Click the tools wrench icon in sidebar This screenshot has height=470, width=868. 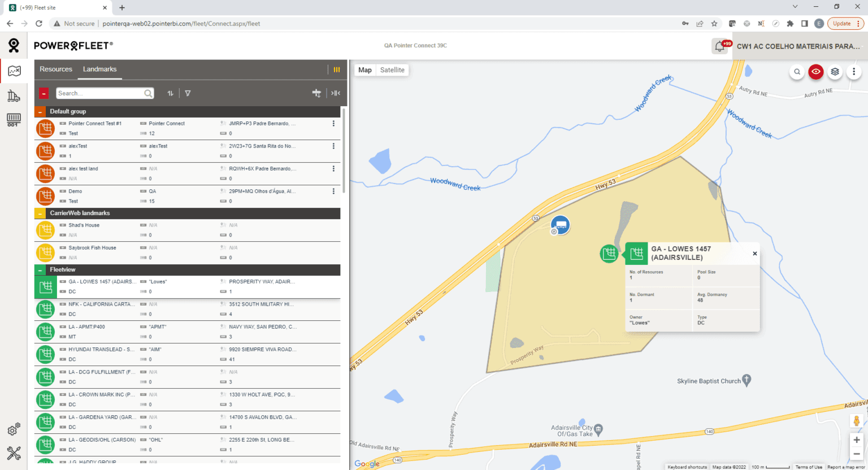[14, 452]
